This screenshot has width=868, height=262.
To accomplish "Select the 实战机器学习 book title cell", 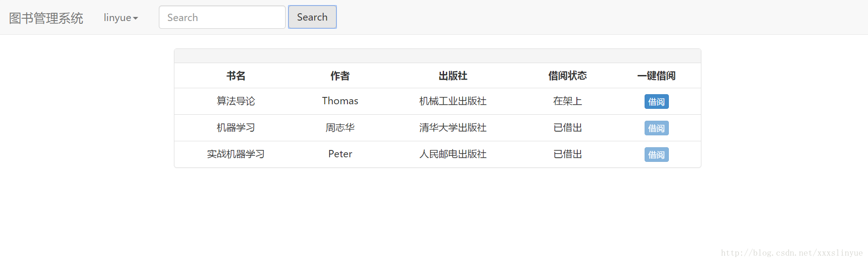I will point(236,154).
